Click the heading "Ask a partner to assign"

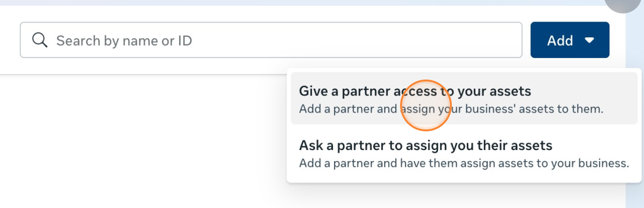click(425, 145)
